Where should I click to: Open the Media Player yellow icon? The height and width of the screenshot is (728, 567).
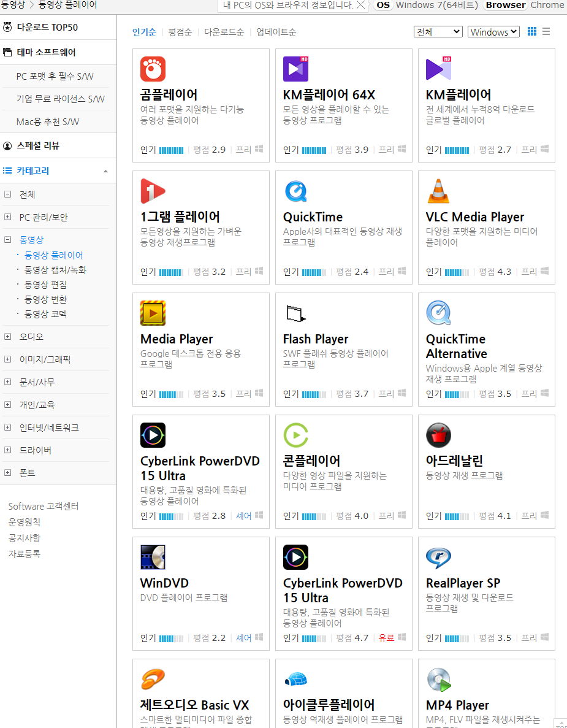[x=153, y=313]
